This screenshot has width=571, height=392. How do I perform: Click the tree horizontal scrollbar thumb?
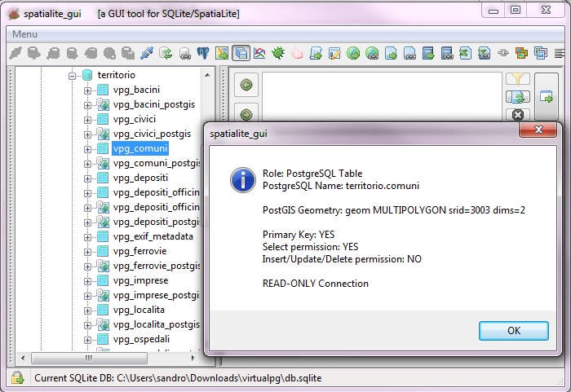(89, 358)
